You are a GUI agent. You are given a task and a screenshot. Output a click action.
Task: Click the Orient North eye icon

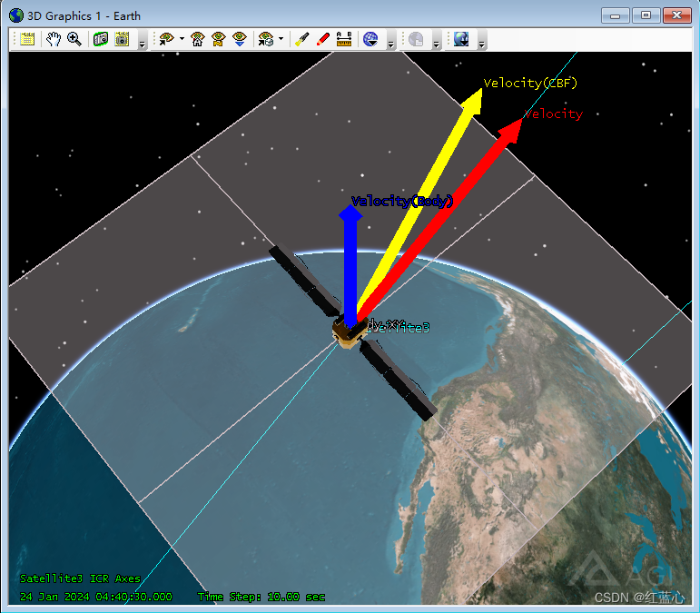click(218, 39)
